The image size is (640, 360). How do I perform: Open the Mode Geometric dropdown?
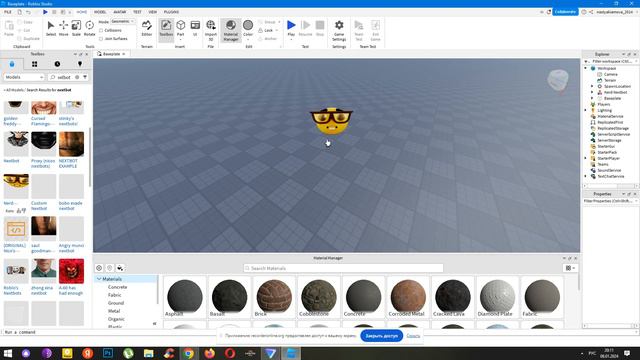(122, 21)
